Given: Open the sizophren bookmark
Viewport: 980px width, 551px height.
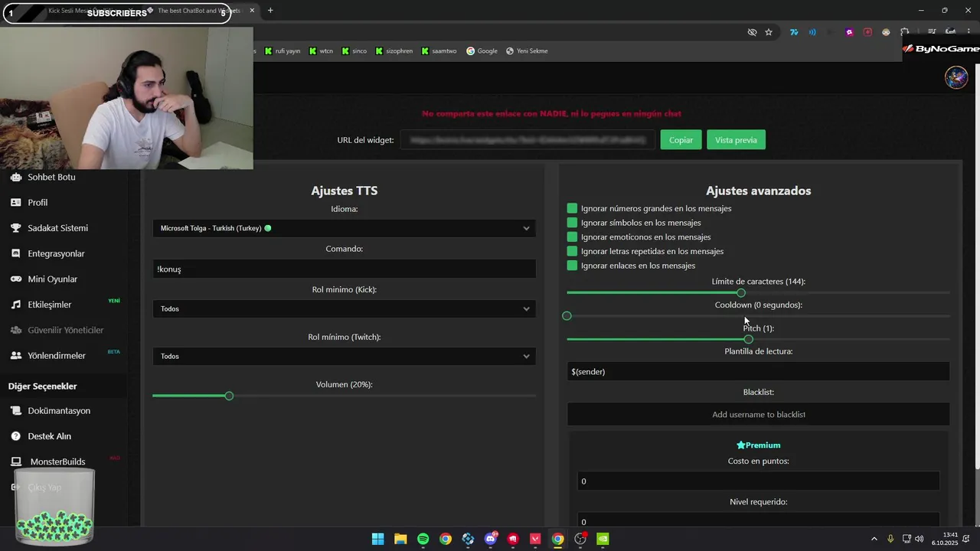Looking at the screenshot, I should (x=394, y=51).
